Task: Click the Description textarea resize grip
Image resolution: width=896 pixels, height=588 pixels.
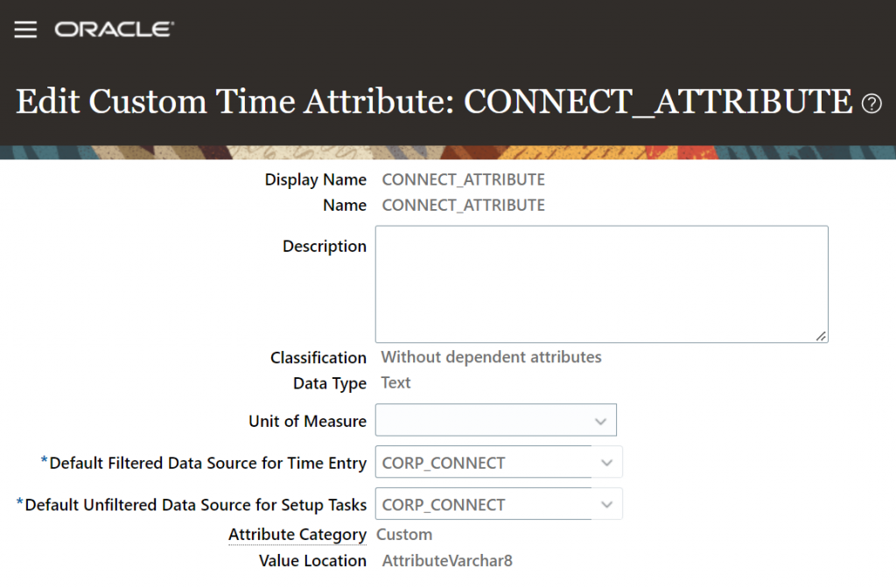Action: [x=822, y=335]
